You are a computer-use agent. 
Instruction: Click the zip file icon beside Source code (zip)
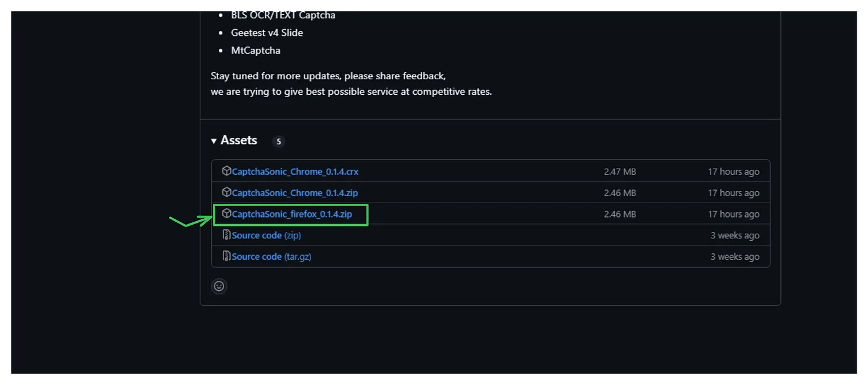[x=227, y=235]
